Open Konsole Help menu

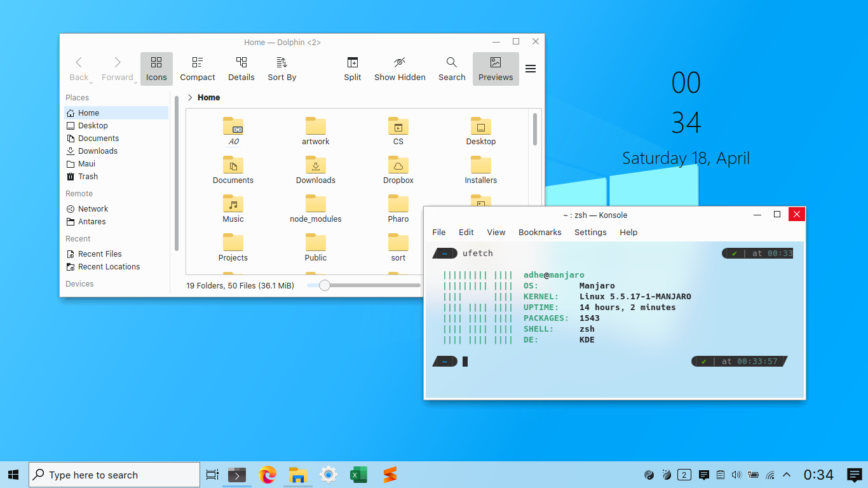tap(628, 232)
